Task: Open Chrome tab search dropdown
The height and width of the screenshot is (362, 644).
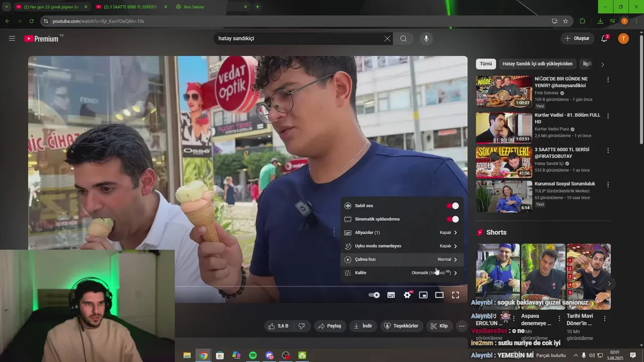Action: click(7, 7)
